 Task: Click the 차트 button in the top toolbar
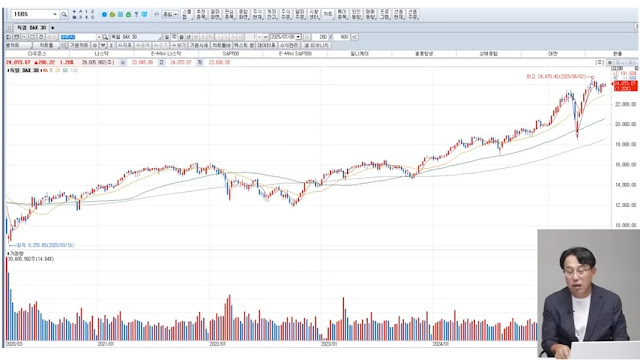tap(328, 14)
